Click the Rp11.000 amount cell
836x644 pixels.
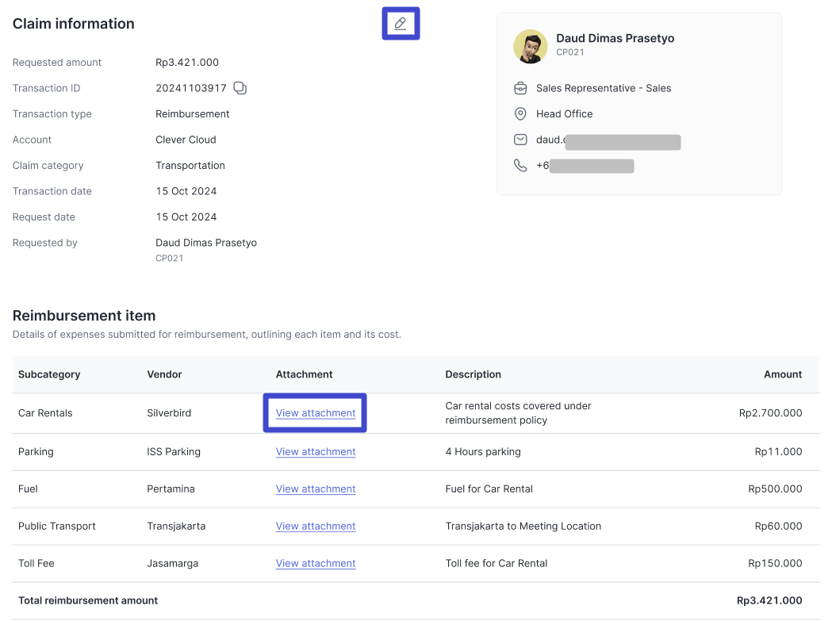778,451
